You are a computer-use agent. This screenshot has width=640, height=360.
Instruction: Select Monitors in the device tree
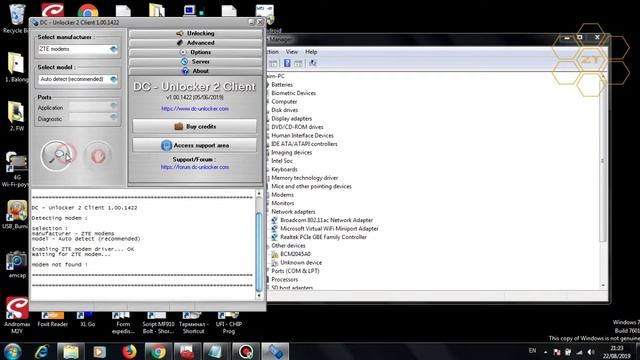[x=282, y=203]
